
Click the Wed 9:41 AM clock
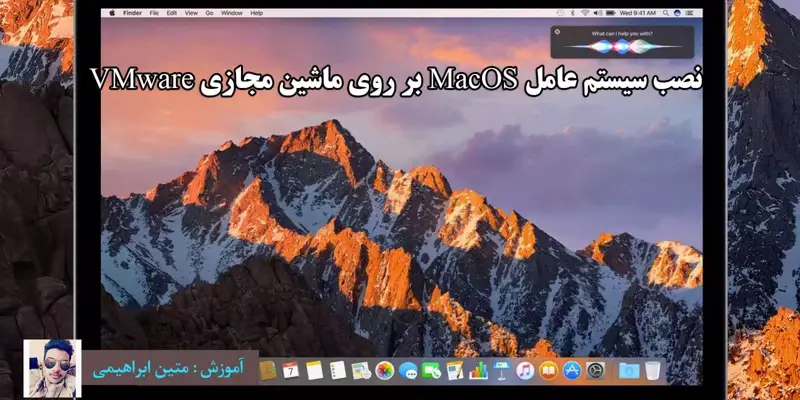[x=638, y=13]
